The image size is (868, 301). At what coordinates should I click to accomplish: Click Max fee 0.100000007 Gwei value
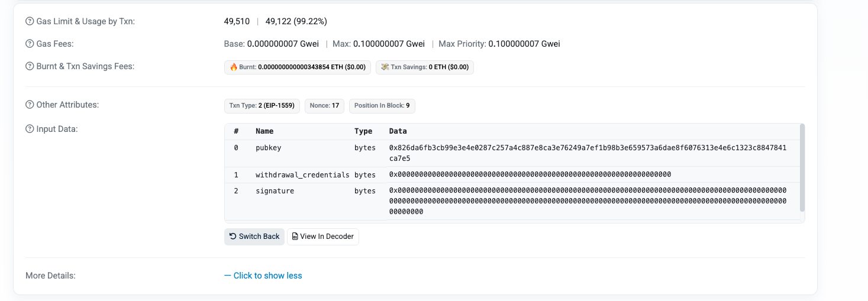coord(389,44)
